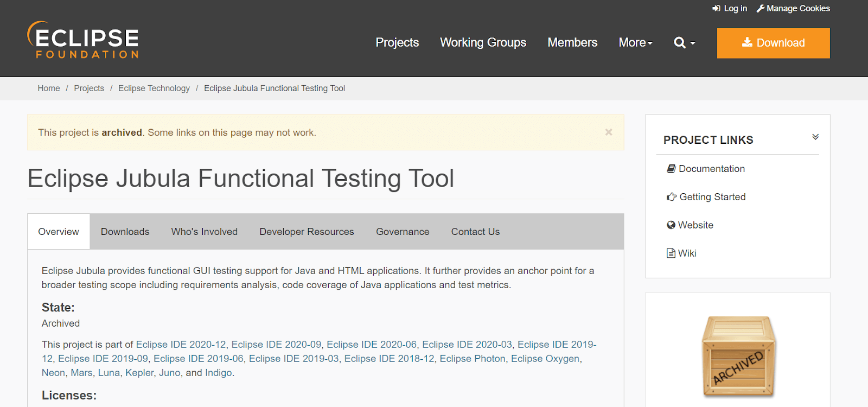868x407 pixels.
Task: Switch to the Downloads tab
Action: [125, 232]
